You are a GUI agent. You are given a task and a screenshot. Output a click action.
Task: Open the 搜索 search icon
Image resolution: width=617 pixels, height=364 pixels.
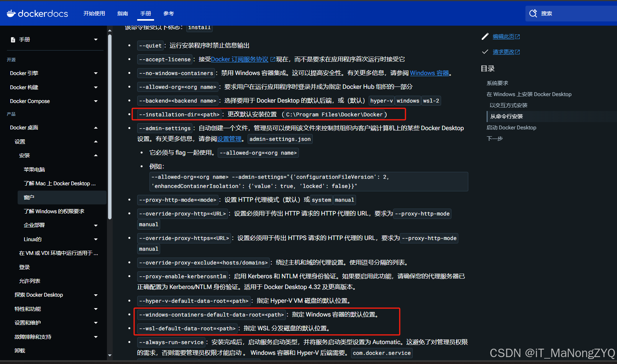533,13
